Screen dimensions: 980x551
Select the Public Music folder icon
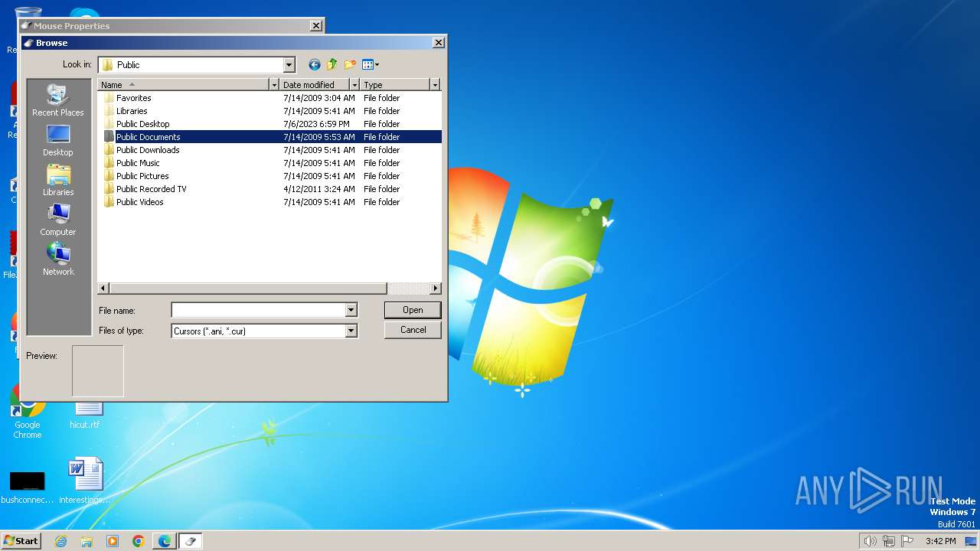[x=109, y=163]
